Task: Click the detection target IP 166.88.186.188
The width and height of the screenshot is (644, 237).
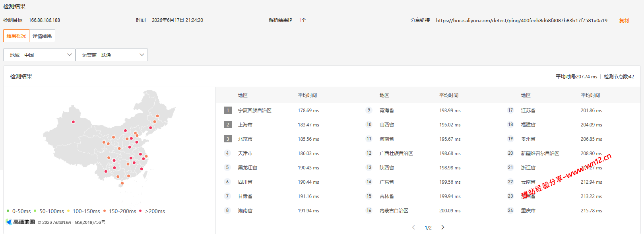Action: (45, 20)
